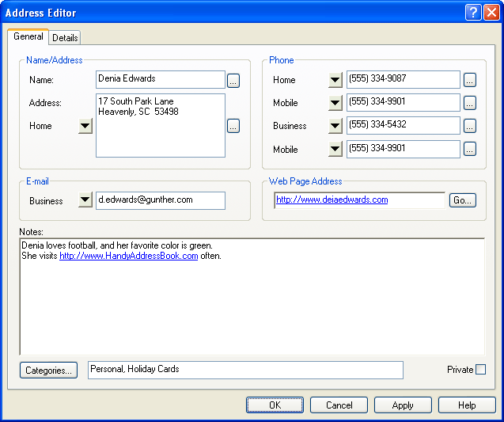Viewport: 504px width, 422px height.
Task: Click ellipsis button beside last Mobile phone
Action: [470, 149]
